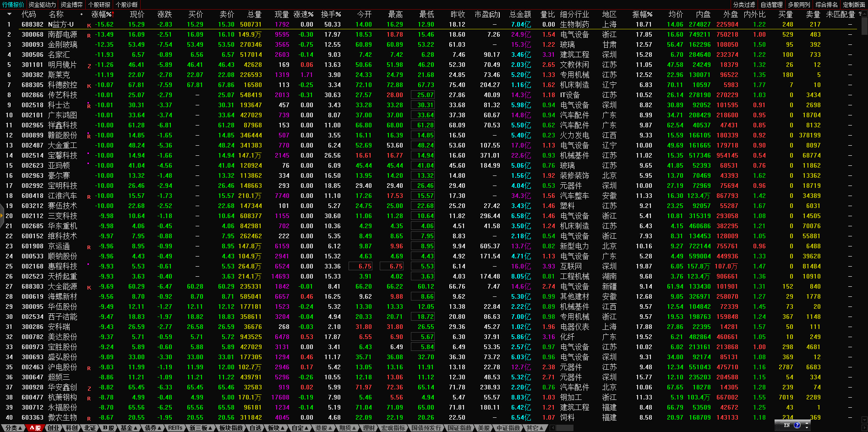The image size is (868, 432).
Task: Click the EN input language indicator
Action: pos(787,425)
